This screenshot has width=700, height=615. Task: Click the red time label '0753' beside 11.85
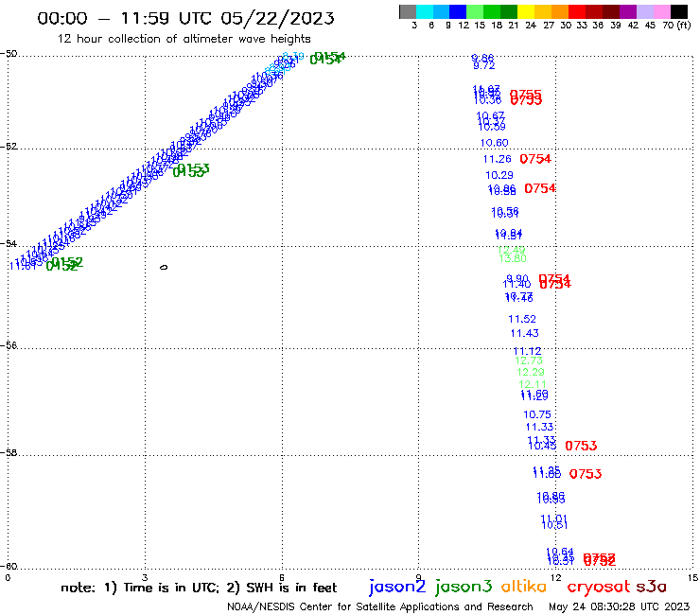586,474
